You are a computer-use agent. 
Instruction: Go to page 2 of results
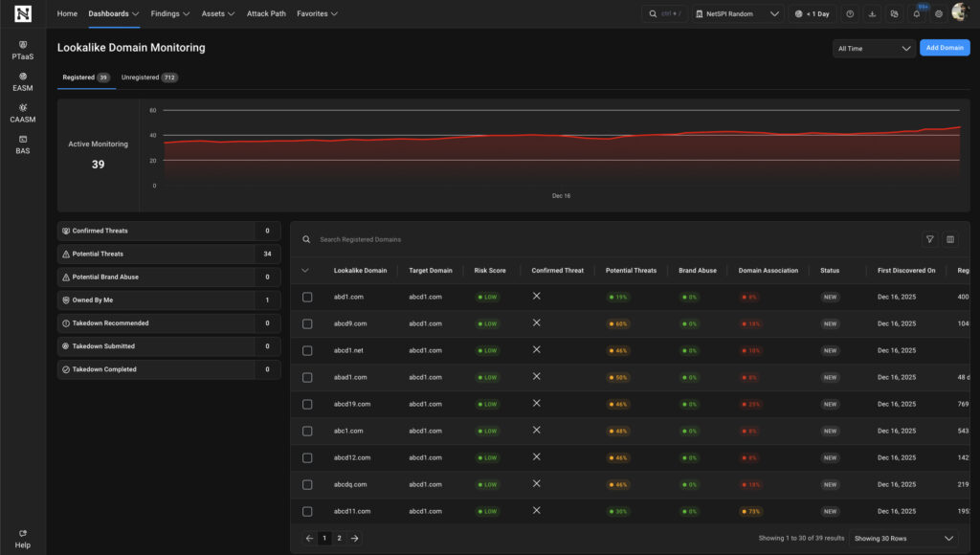pos(339,539)
